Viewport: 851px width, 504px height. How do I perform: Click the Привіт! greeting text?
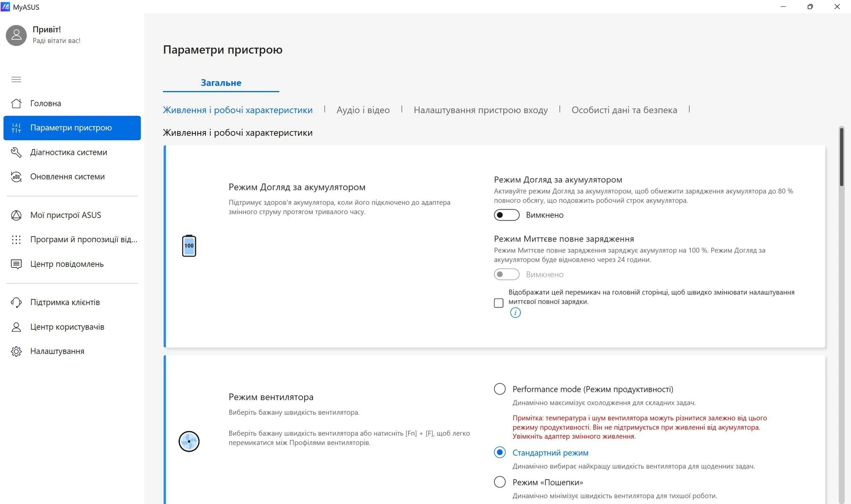pyautogui.click(x=47, y=30)
